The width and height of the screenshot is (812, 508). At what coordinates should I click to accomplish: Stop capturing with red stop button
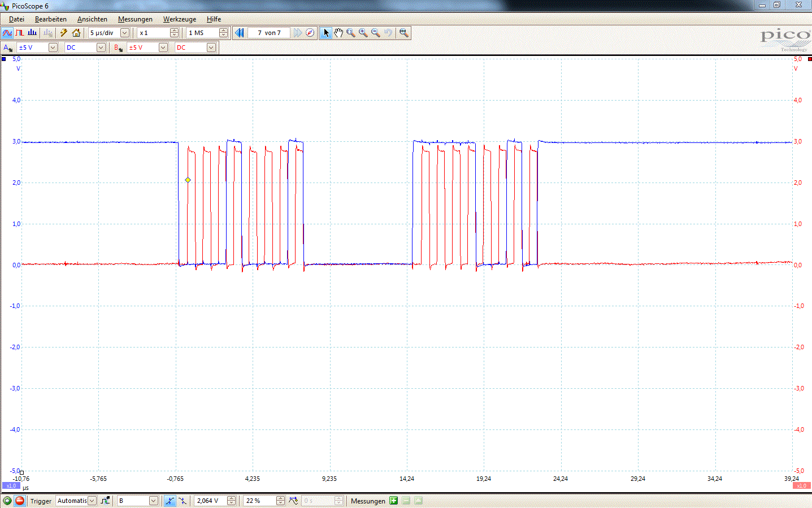click(20, 501)
